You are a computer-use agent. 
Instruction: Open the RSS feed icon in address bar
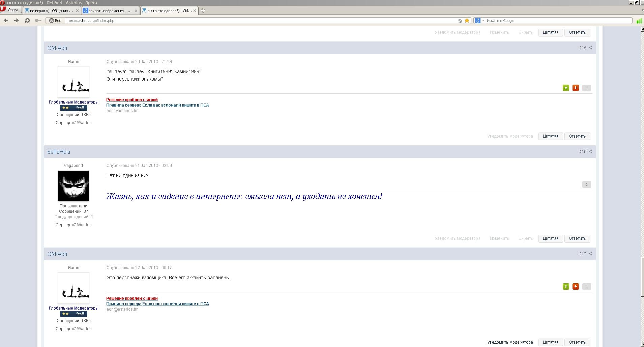coord(460,21)
